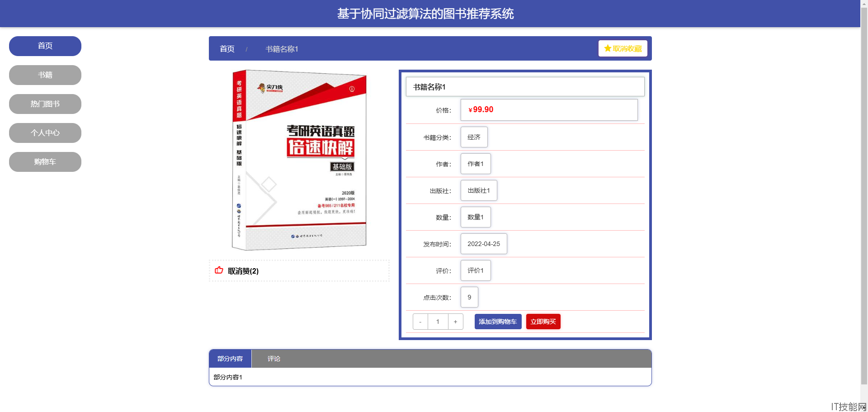Click 取消赞(2) text under the book cover
The height and width of the screenshot is (412, 868).
pyautogui.click(x=243, y=271)
